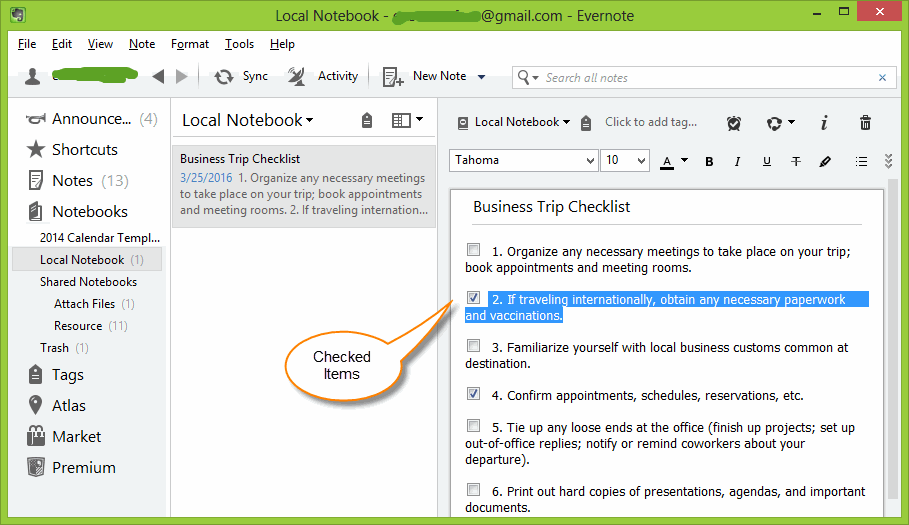The height and width of the screenshot is (525, 909).
Task: Create a New Note
Action: 425,76
